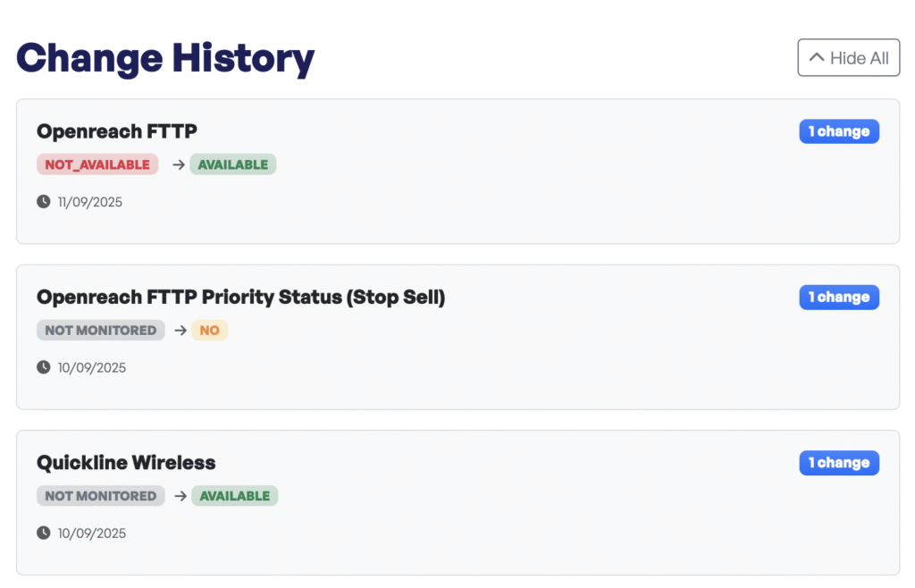Click the arrow between NOT MONITORED and NO

click(x=180, y=330)
